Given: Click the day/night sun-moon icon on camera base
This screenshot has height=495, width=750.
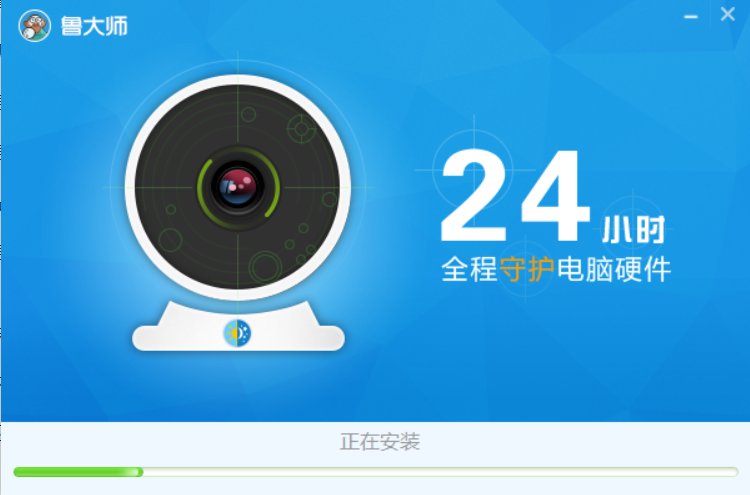Looking at the screenshot, I should coord(237,333).
